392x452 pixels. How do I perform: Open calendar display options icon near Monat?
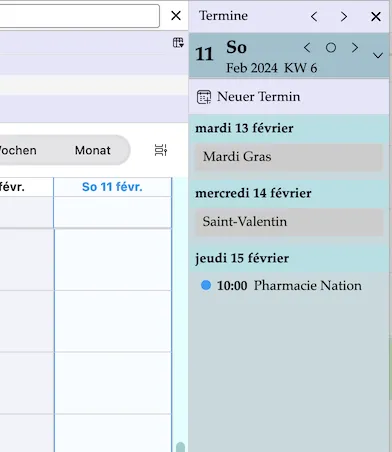(161, 150)
